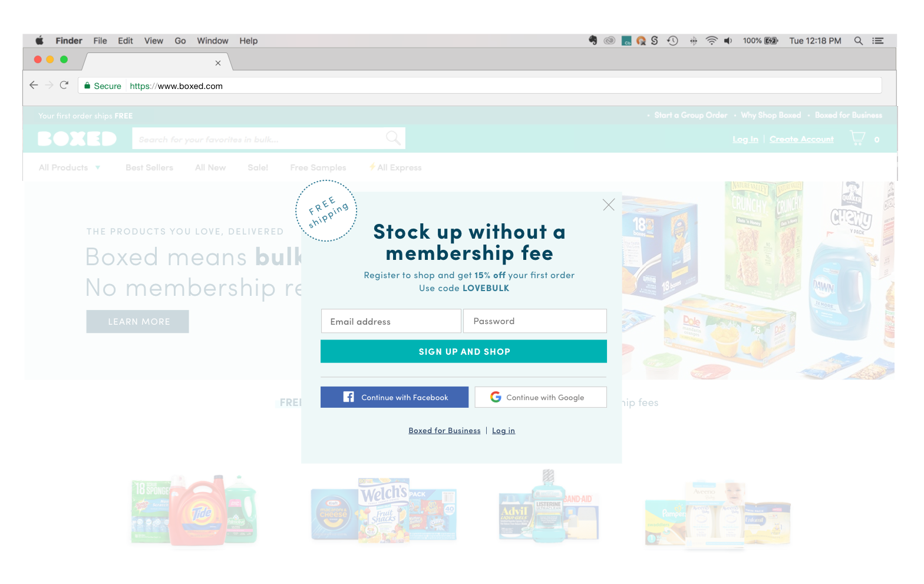Open the Notification Center icon
Image resolution: width=924 pixels, height=584 pixels.
coord(878,41)
